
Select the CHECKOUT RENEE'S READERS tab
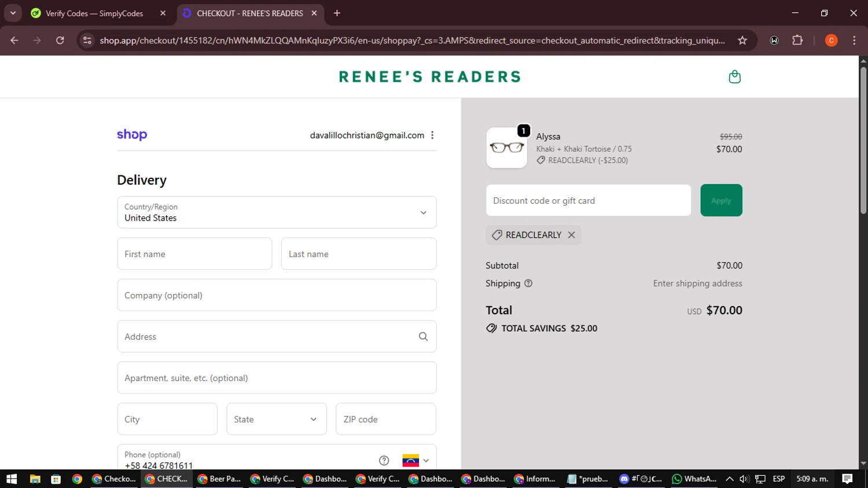tap(249, 13)
